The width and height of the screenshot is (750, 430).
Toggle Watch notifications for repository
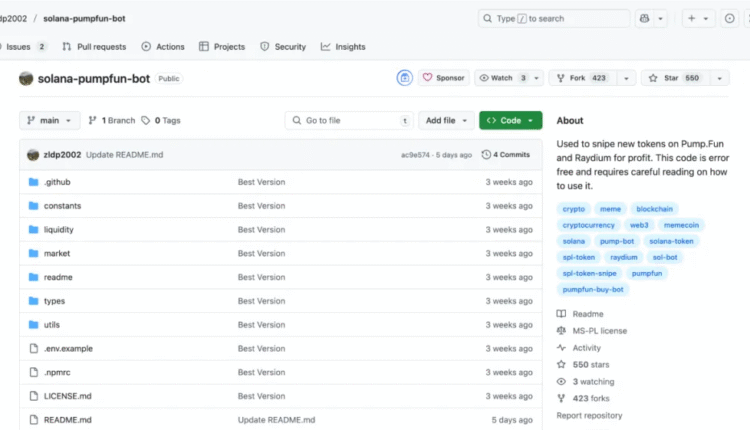(x=502, y=78)
